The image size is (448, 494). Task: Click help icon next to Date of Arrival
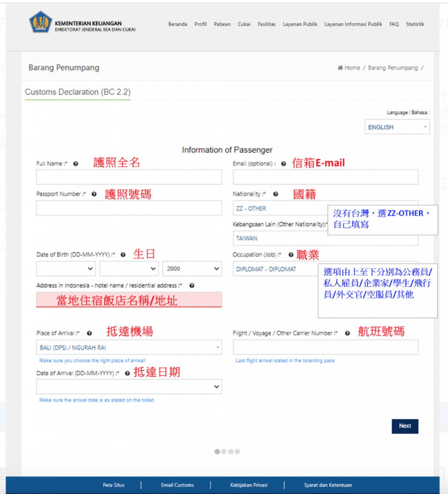127,373
